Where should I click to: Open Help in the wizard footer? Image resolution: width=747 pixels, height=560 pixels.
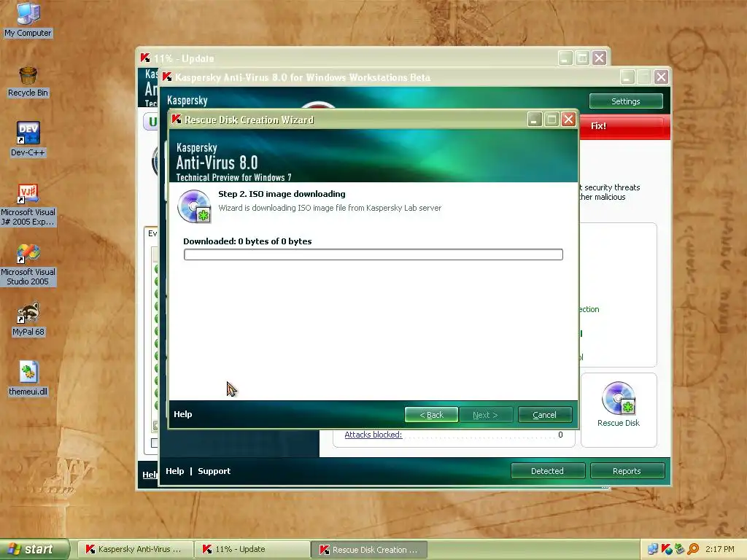tap(182, 414)
